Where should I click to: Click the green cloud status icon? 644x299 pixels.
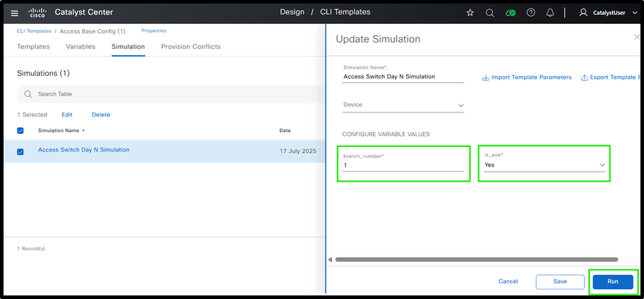[x=511, y=12]
